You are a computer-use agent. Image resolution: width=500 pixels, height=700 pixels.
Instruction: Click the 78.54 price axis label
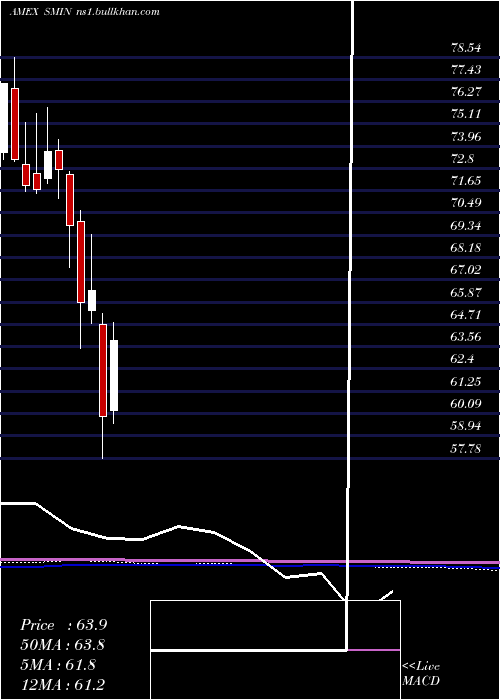pyautogui.click(x=466, y=47)
